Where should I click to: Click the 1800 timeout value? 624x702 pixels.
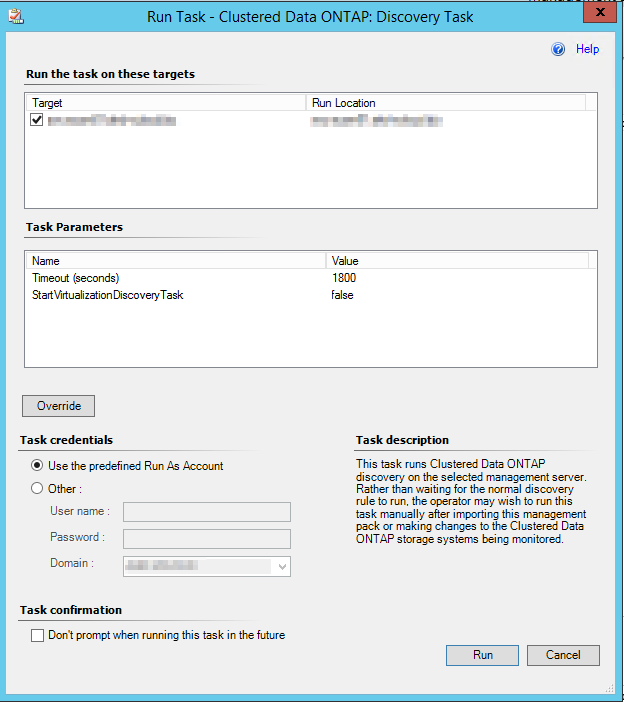(x=344, y=278)
